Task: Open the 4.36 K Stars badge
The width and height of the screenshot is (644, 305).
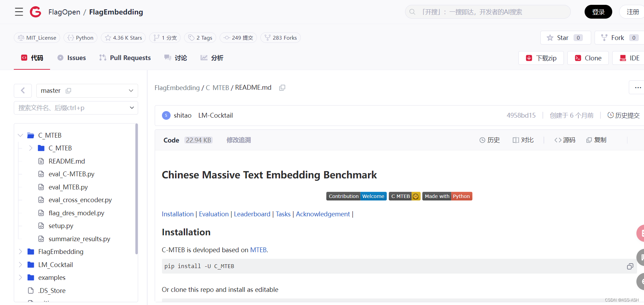Action: tap(123, 38)
